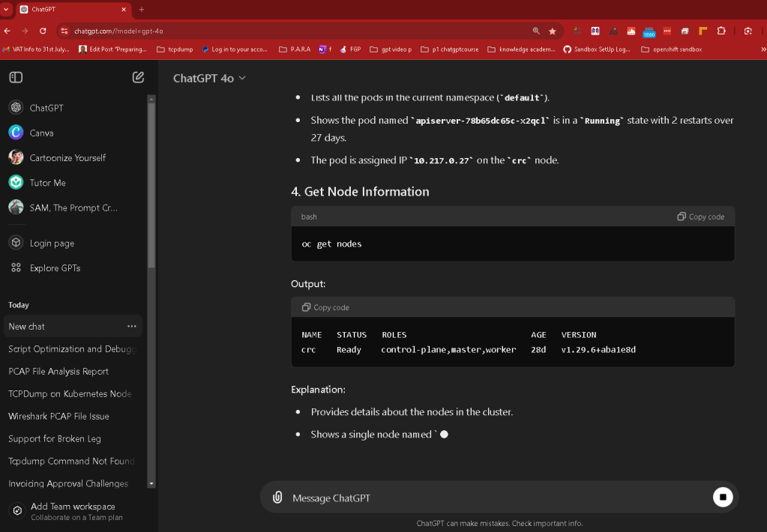Open the GitHub Sandbox SetUp Log bookmark
Image resolution: width=767 pixels, height=532 pixels.
click(597, 49)
